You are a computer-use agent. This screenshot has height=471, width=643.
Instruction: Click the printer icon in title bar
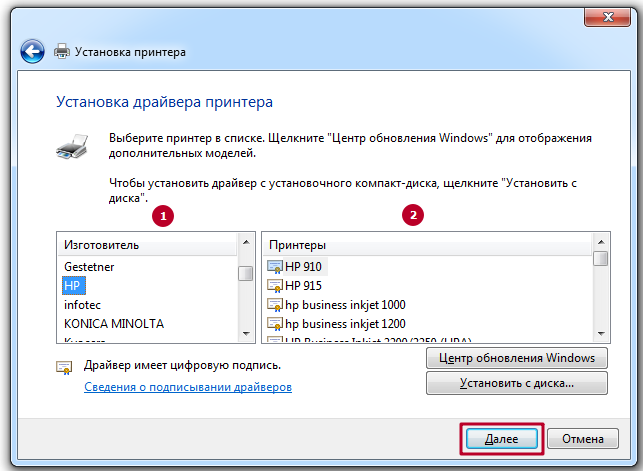(x=62, y=51)
